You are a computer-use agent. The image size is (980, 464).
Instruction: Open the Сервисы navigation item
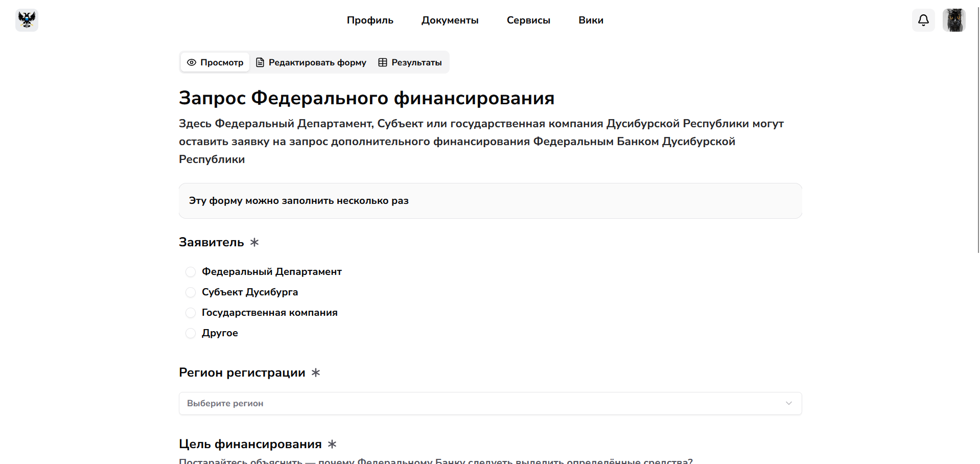click(x=528, y=20)
